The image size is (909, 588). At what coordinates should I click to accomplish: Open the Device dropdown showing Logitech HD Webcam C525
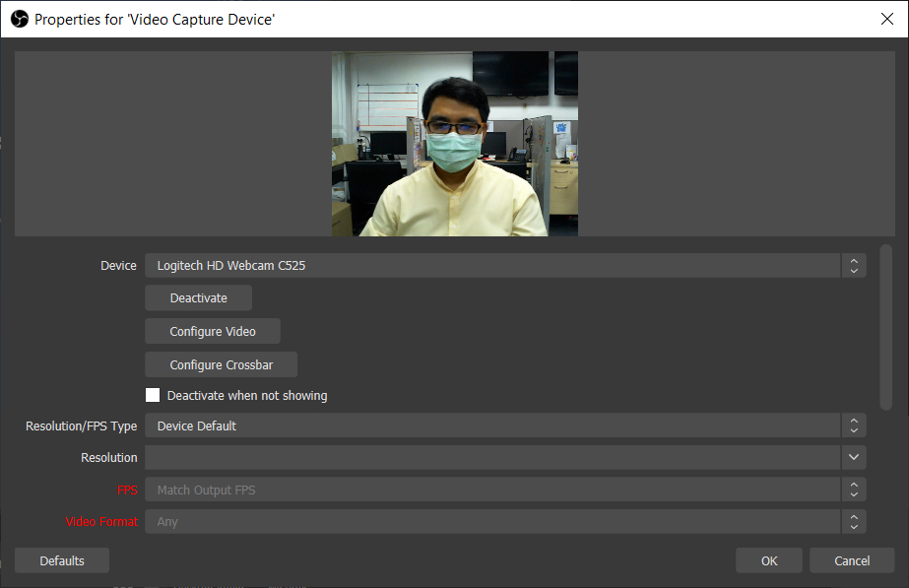pyautogui.click(x=492, y=265)
